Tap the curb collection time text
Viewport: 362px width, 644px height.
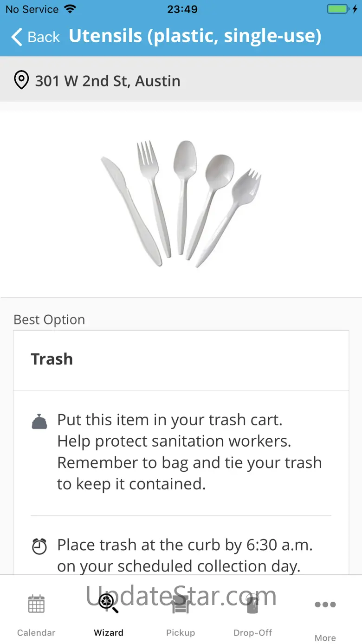(185, 555)
